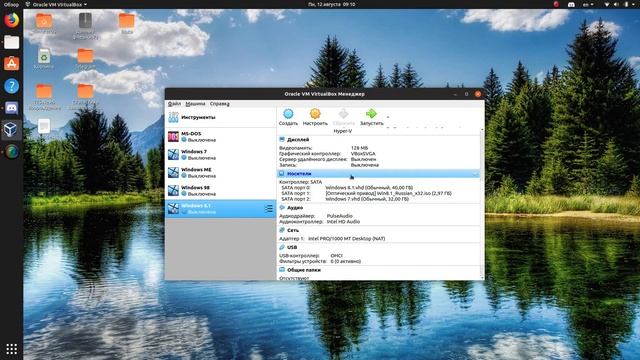Open the system menu via volume icon
Image resolution: width=640 pixels, height=360 pixels.
click(616, 4)
